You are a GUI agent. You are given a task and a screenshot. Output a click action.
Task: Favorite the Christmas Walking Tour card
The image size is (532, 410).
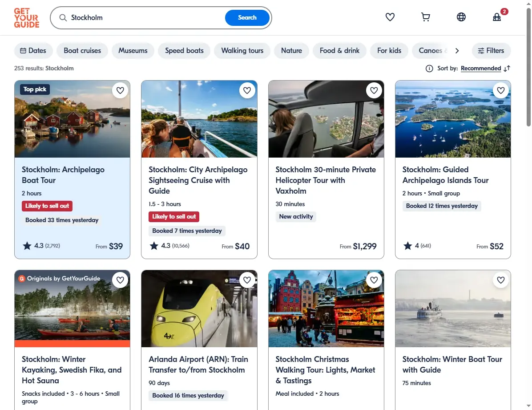374,280
